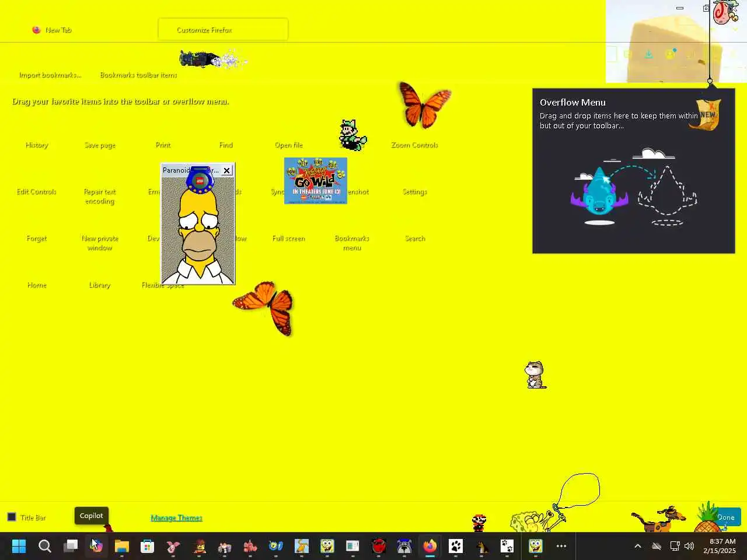Select the Search customize item
Viewport: 747px width, 560px height.
click(415, 239)
